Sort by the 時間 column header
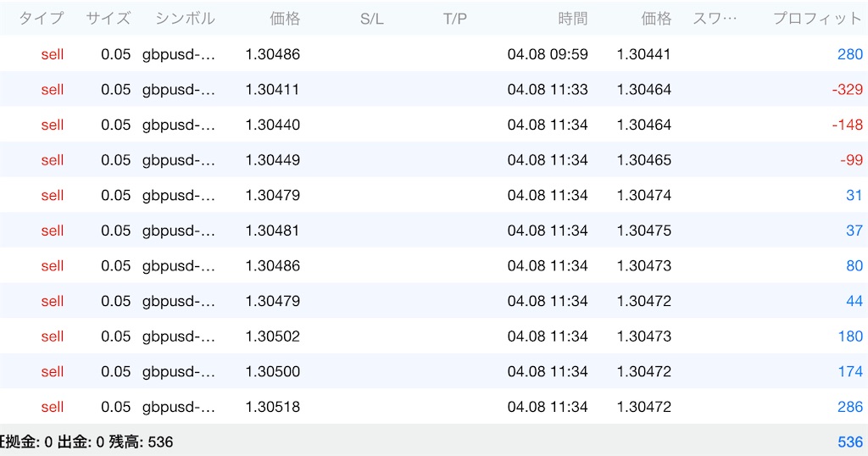Viewport: 868px width, 456px height. coord(572,19)
